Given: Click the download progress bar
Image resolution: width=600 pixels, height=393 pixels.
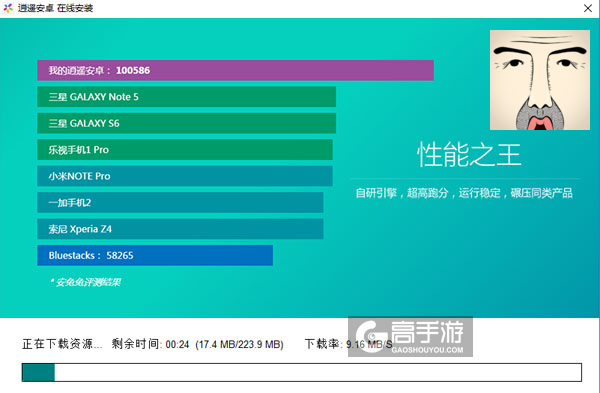Looking at the screenshot, I should pyautogui.click(x=302, y=372).
